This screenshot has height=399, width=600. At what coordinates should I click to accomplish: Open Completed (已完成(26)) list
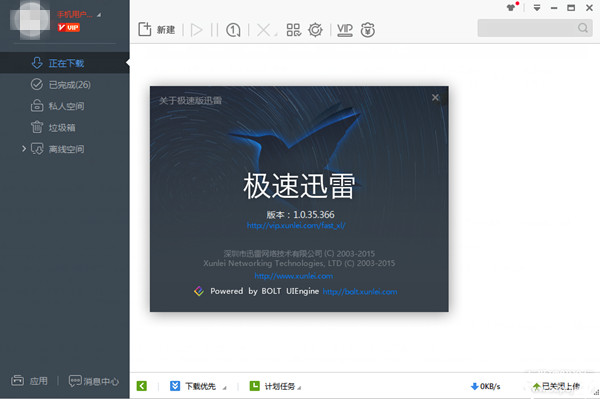click(65, 85)
